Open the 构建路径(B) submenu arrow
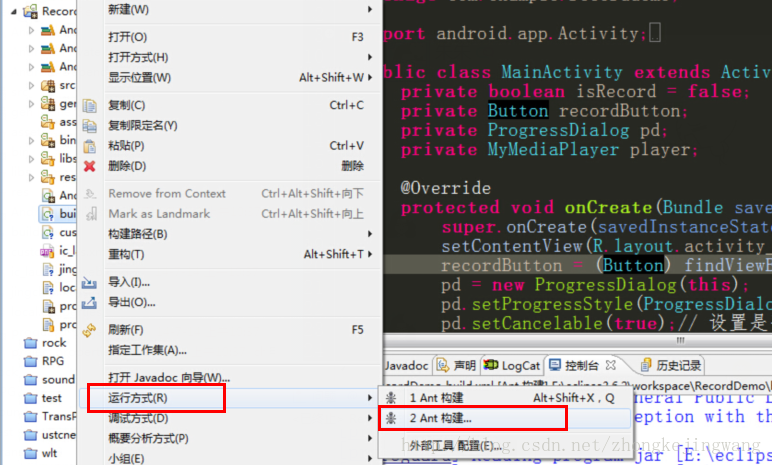The image size is (772, 465). click(x=369, y=233)
